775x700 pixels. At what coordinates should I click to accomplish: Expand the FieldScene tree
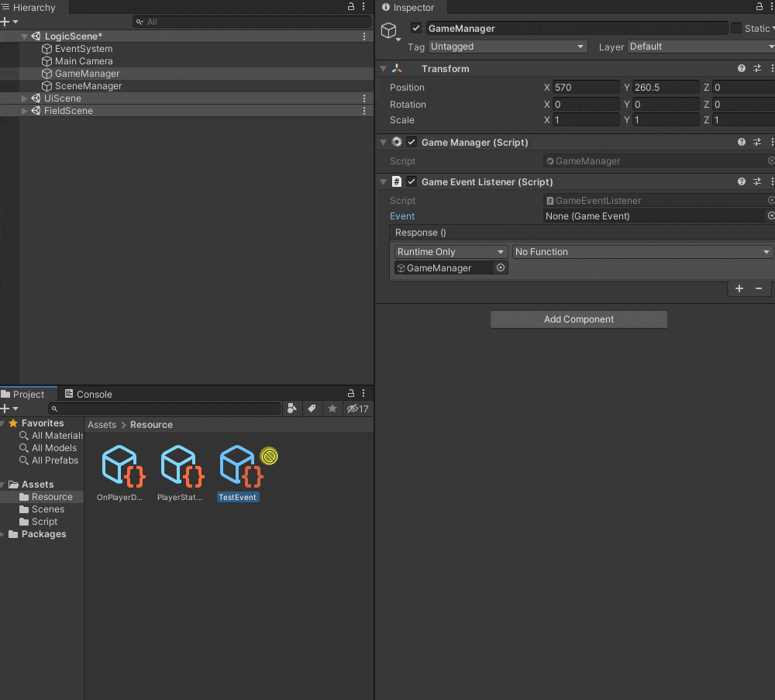[x=24, y=111]
